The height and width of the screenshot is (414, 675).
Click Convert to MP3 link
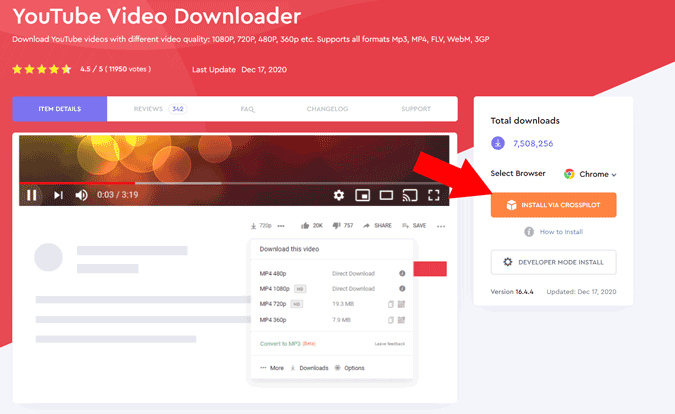click(x=288, y=343)
